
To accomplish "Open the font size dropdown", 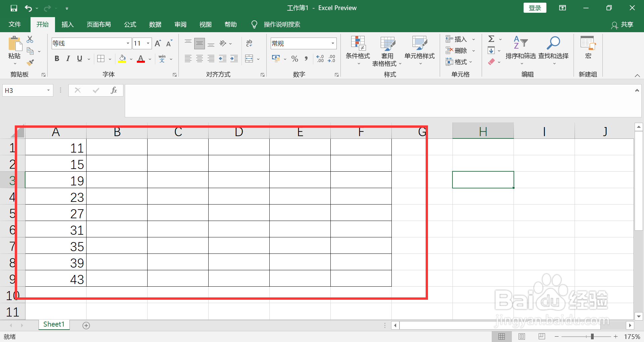I will [148, 43].
